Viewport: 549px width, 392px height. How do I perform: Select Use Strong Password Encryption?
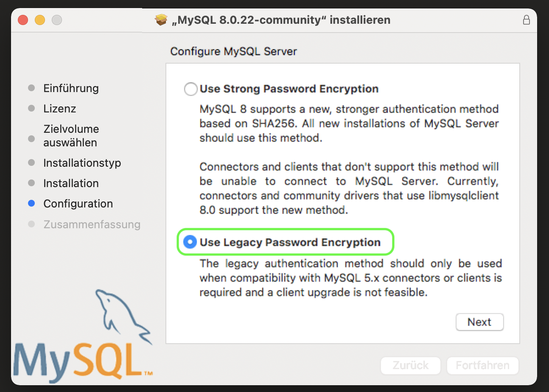pyautogui.click(x=190, y=89)
